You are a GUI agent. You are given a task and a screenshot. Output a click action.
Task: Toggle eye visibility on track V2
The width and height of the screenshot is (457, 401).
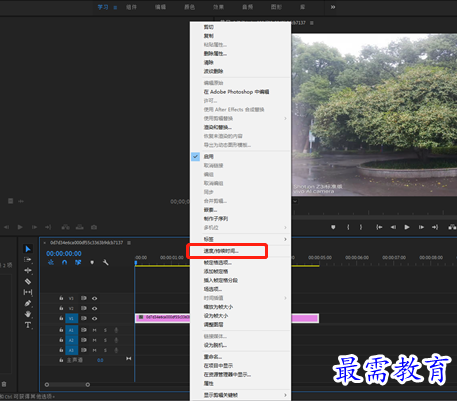pyautogui.click(x=95, y=308)
